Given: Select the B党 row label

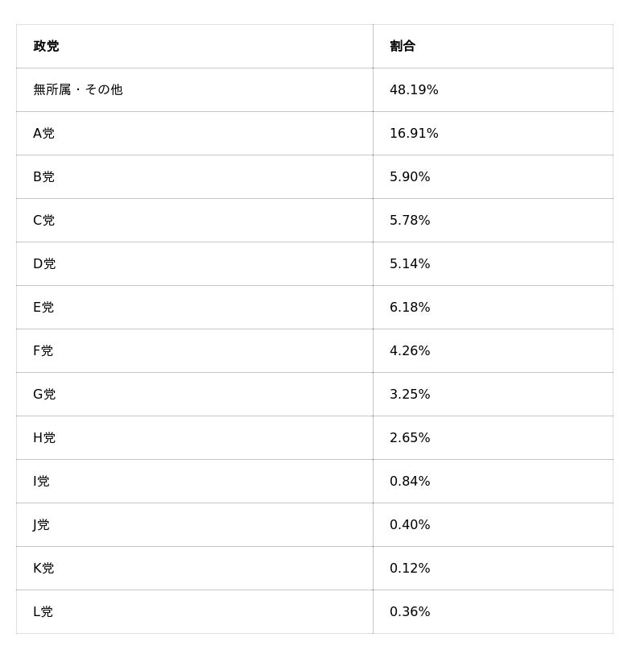Looking at the screenshot, I should pos(43,177).
